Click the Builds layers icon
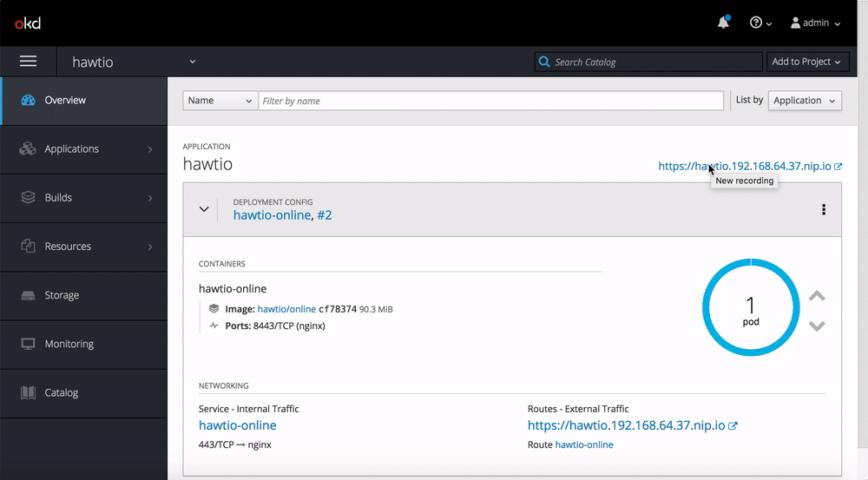 [x=28, y=197]
